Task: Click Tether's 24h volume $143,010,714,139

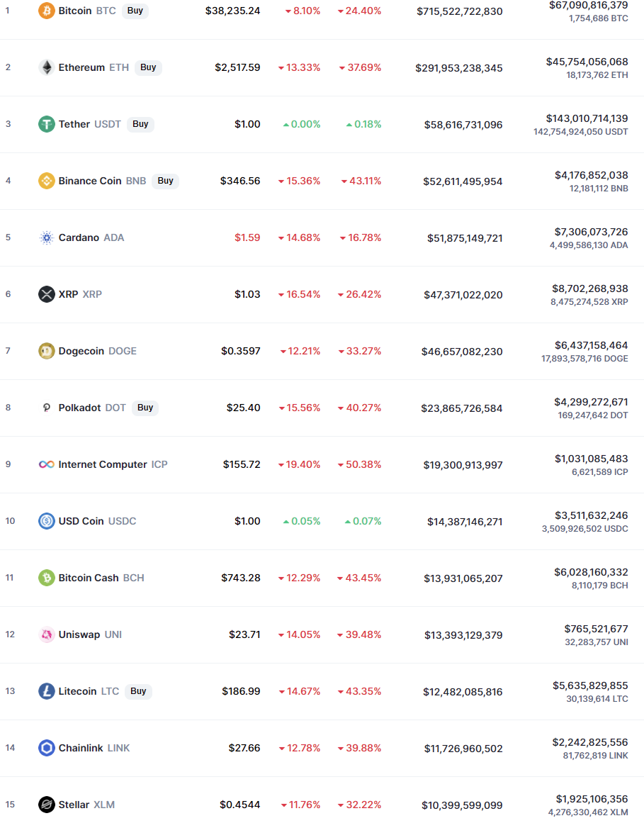Action: pos(587,118)
